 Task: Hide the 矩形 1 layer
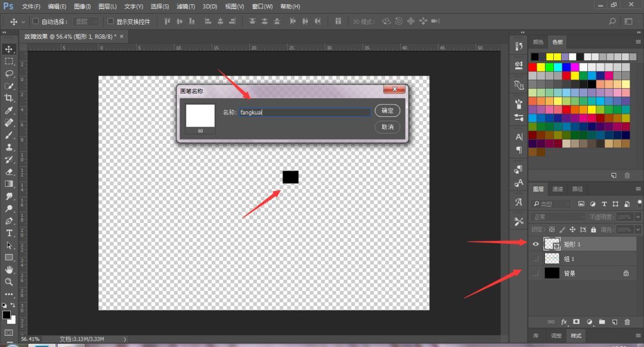click(535, 244)
